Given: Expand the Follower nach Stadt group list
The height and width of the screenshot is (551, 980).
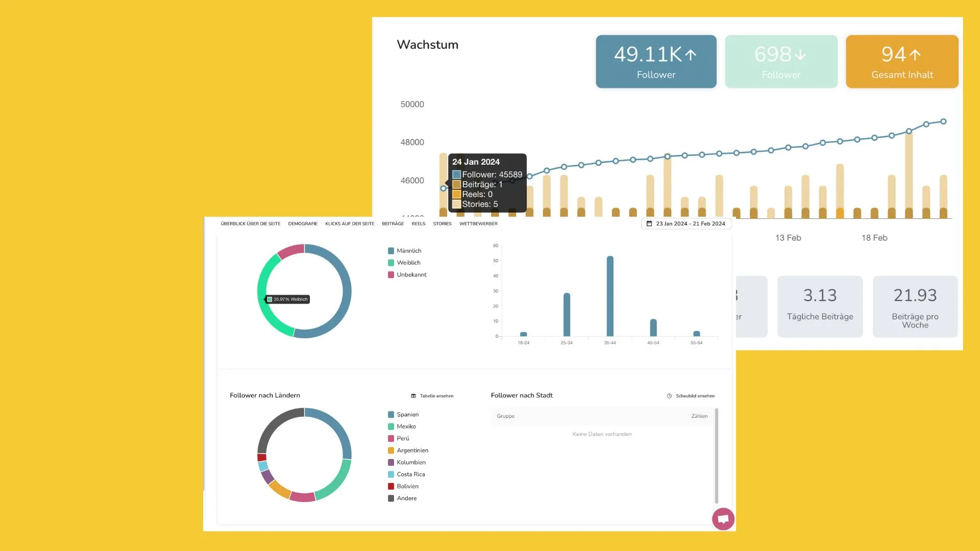Looking at the screenshot, I should (x=505, y=416).
